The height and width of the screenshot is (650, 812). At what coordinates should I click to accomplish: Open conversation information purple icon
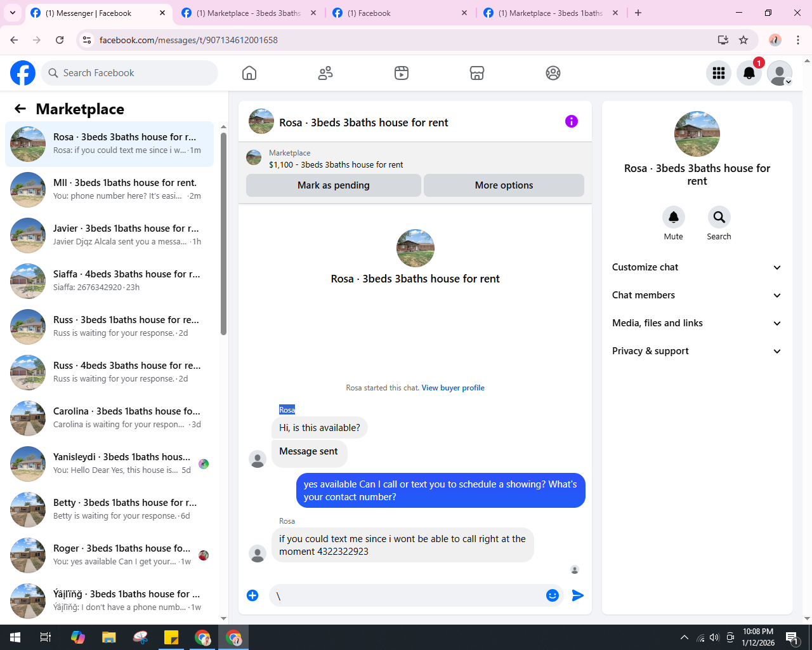point(572,121)
